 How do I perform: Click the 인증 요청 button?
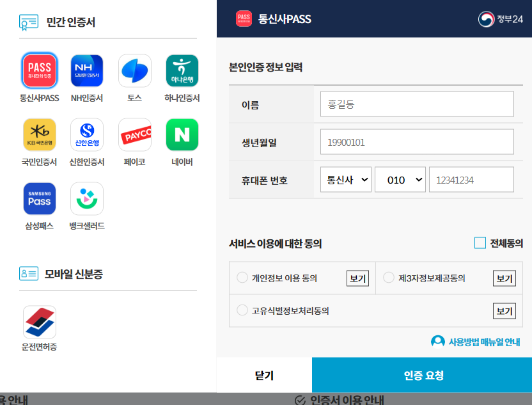[x=423, y=375]
